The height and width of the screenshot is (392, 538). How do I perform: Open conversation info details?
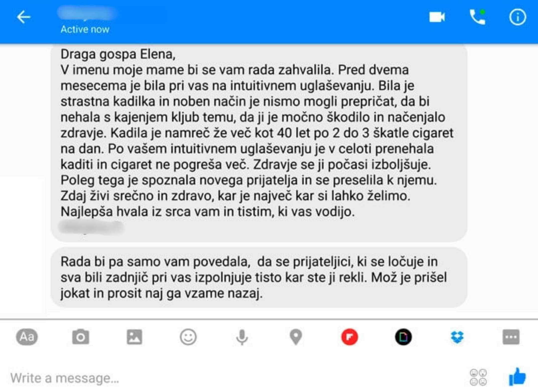point(518,17)
